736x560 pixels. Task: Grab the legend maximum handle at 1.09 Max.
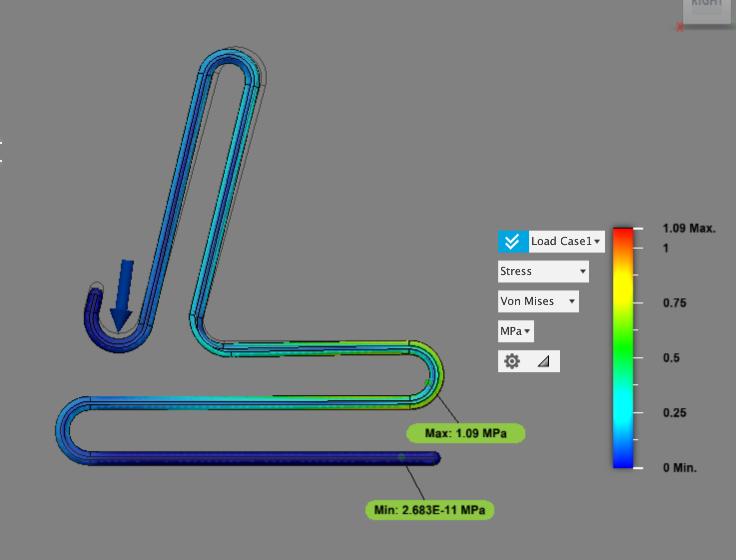click(x=638, y=229)
